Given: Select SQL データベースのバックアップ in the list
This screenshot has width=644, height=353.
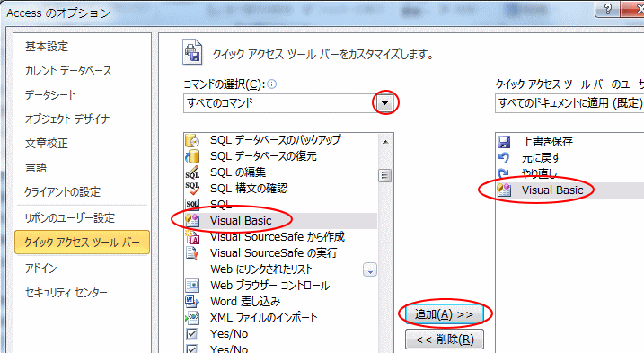Looking at the screenshot, I should (280, 140).
